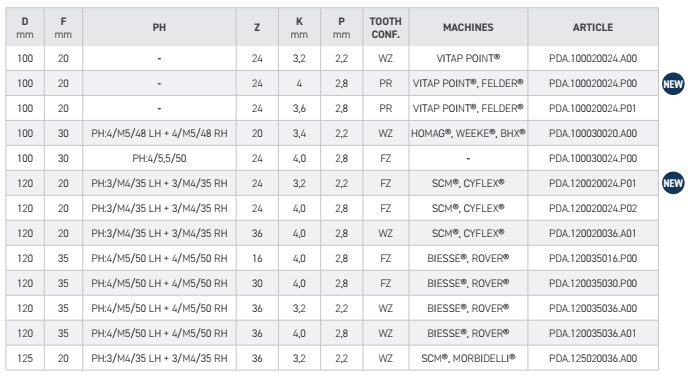Select the MACHINES column header

point(468,27)
